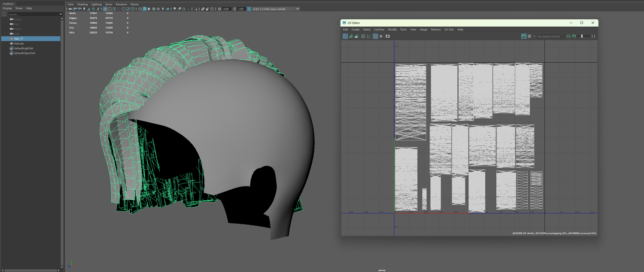Toggle the checker pattern icon in UV Editor
Viewport: 644px width, 272px height.
click(529, 37)
